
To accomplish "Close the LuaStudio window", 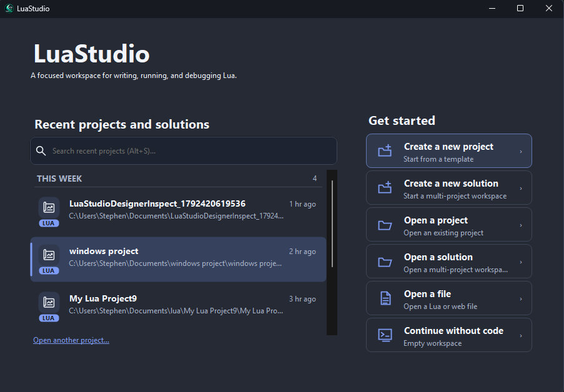I will point(549,8).
